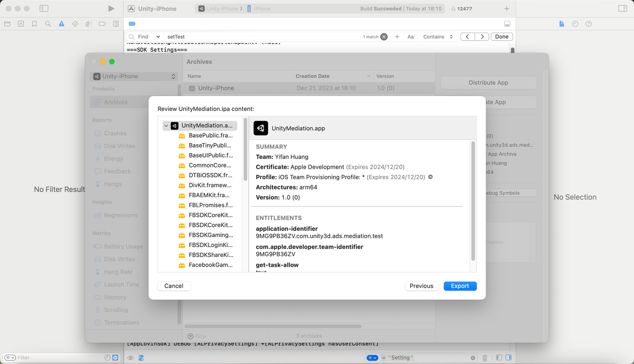Clear the find search field text
The image size is (634, 364).
click(x=384, y=37)
